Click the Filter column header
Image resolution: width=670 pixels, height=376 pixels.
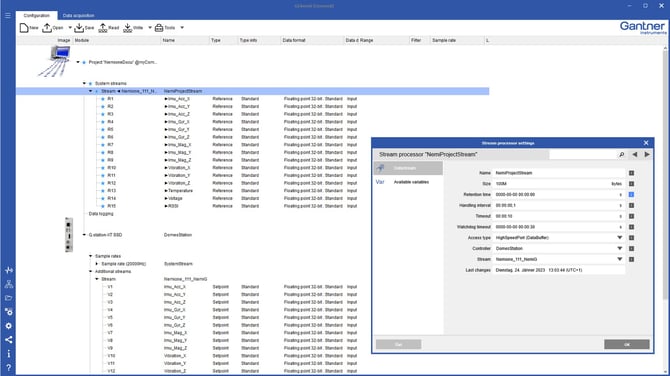pyautogui.click(x=419, y=40)
